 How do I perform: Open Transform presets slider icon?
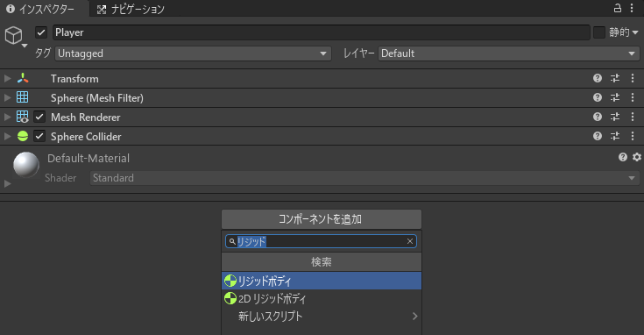pos(615,78)
